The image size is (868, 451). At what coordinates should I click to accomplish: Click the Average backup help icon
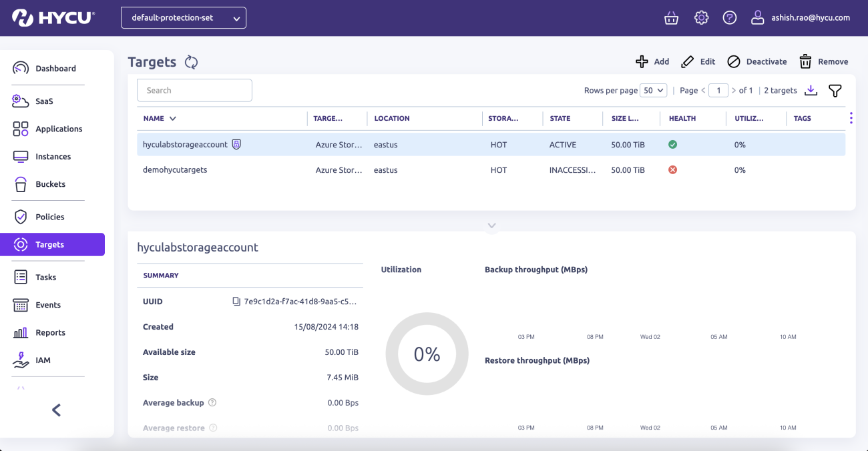click(212, 403)
